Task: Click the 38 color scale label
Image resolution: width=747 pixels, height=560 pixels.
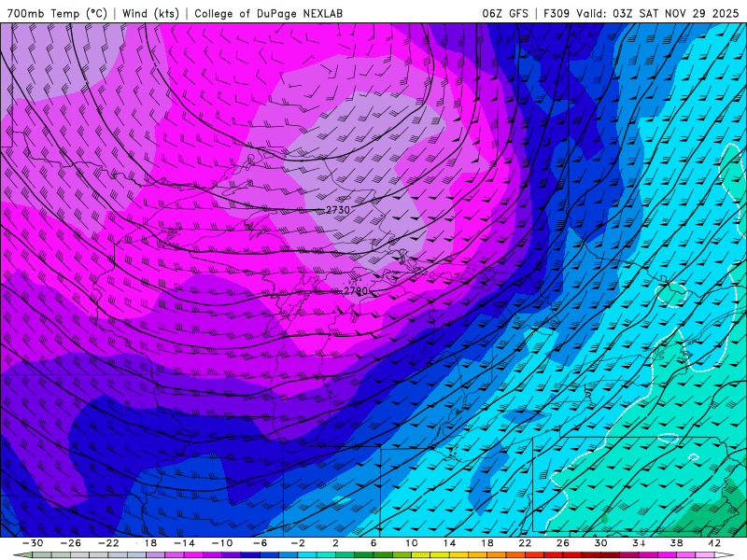Action: 676,543
